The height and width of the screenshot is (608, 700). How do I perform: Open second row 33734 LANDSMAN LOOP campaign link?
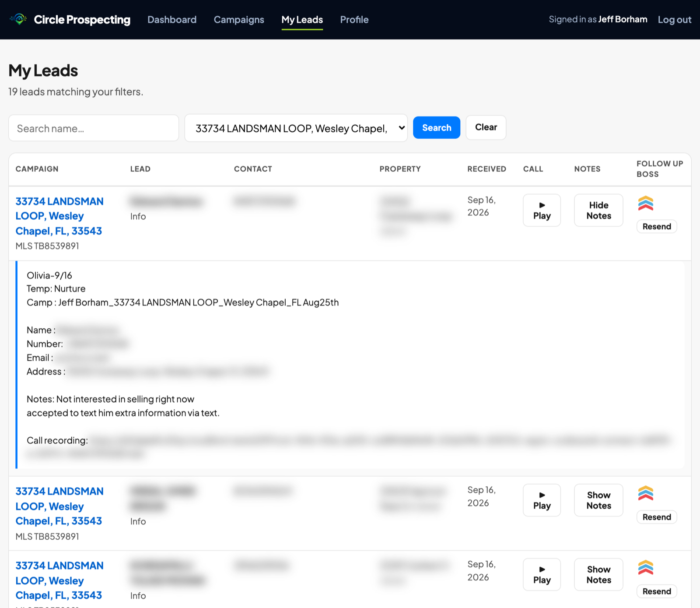(x=59, y=506)
